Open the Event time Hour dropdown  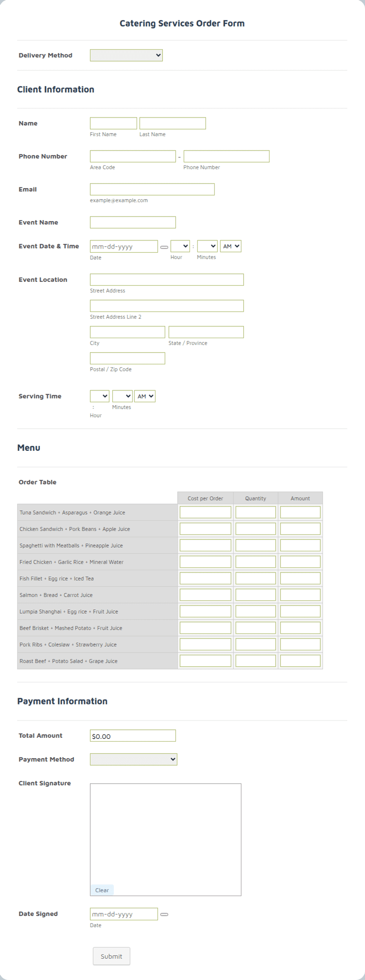tap(180, 246)
